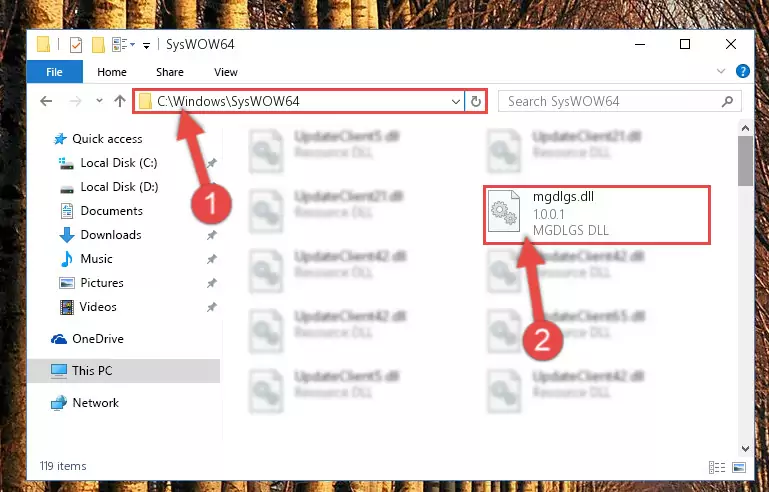769x492 pixels.
Task: Expand the ribbon with the chevron
Action: tap(720, 72)
